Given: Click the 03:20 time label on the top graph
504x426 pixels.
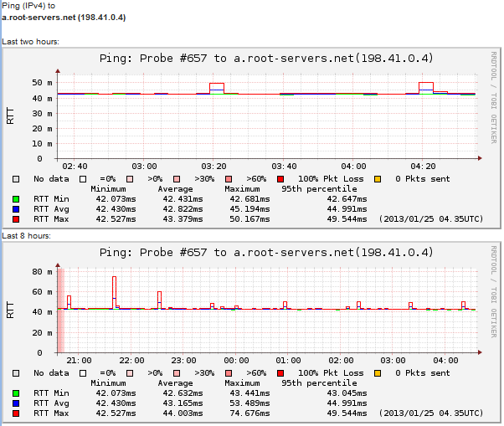Looking at the screenshot, I should (214, 167).
